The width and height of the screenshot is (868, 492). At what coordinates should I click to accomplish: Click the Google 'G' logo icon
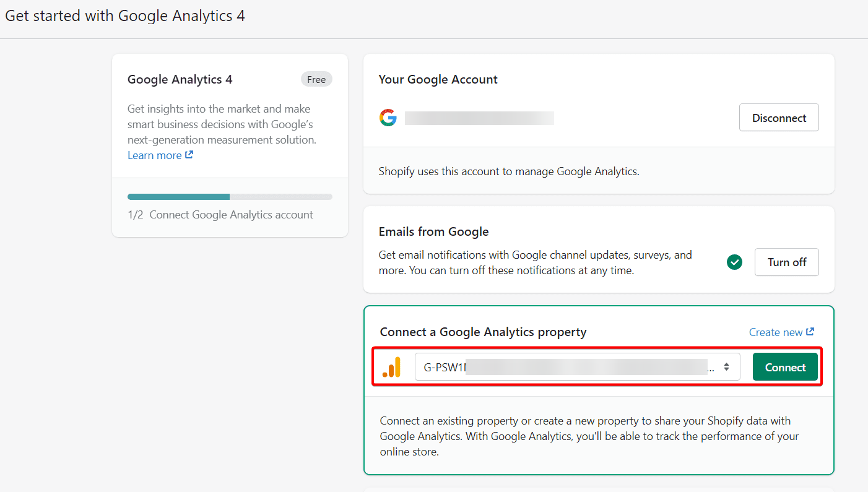click(388, 118)
